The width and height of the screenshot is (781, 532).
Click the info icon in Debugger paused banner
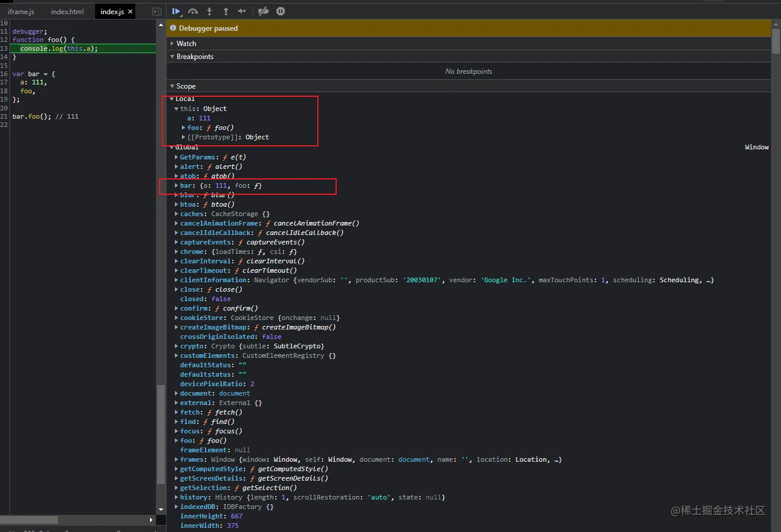click(x=173, y=28)
